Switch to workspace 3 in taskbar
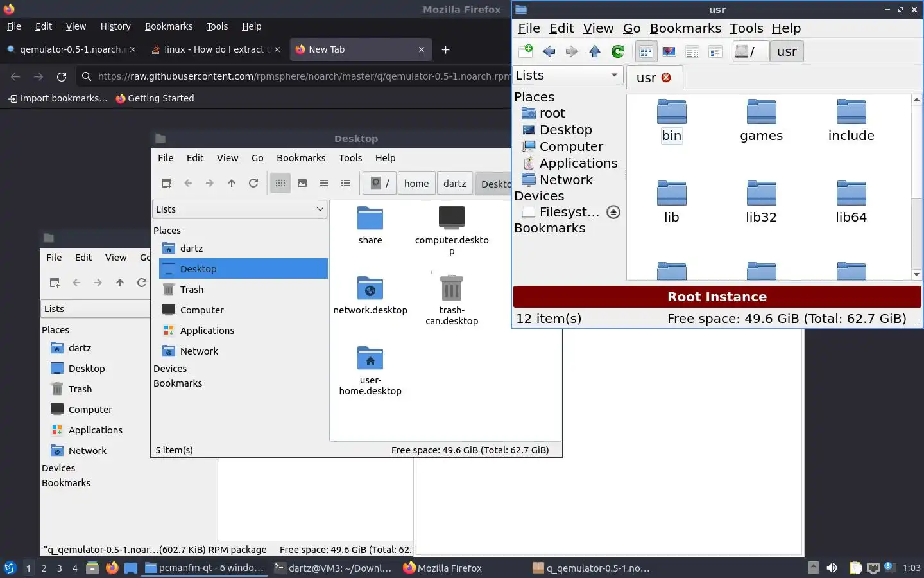The image size is (924, 578). [60, 568]
